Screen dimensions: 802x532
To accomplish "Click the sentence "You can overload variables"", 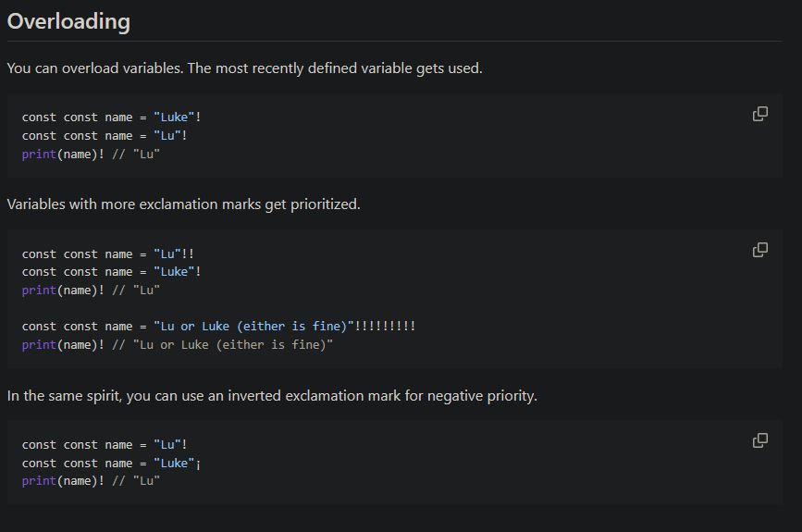I will pos(244,68).
